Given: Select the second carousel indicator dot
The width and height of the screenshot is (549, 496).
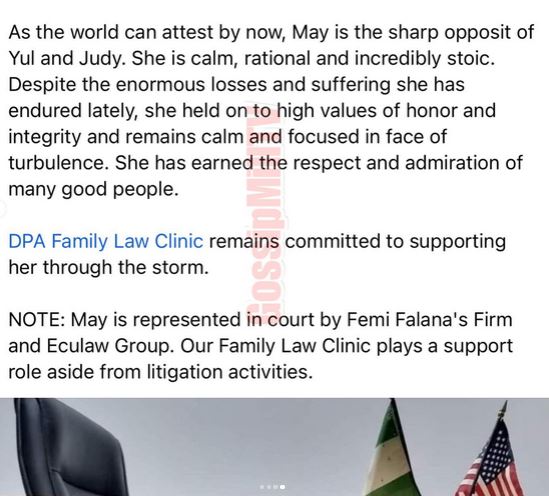Looking at the screenshot, I should tap(269, 487).
